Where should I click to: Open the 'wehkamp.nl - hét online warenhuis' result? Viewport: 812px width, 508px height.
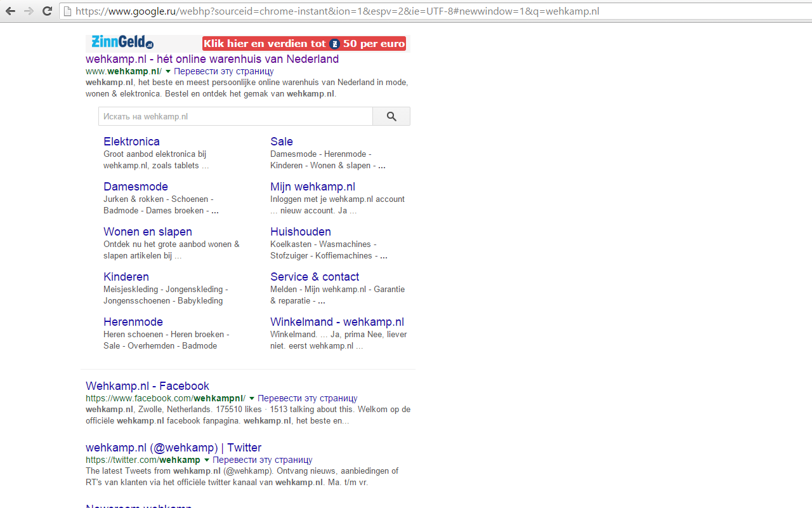pyautogui.click(x=213, y=59)
